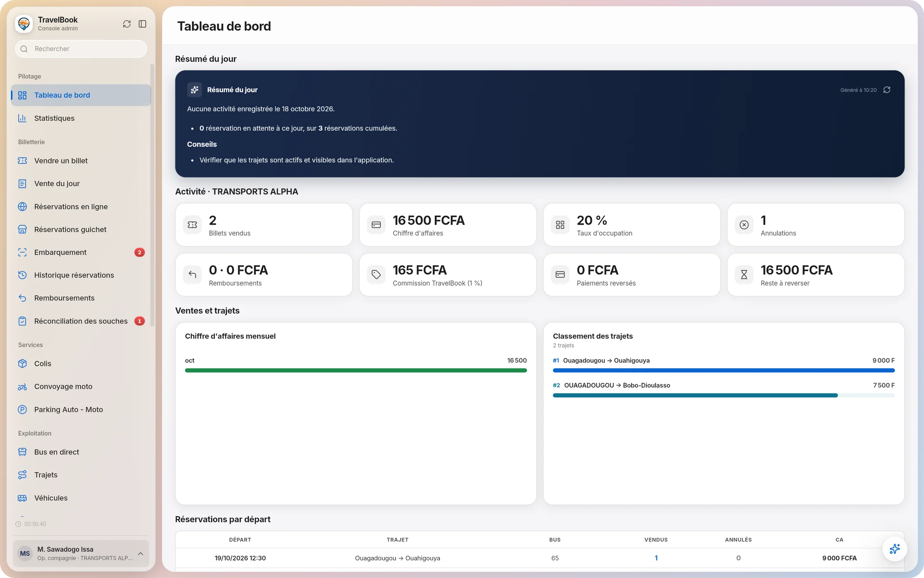Open the Billets vendus stat card

[264, 225]
